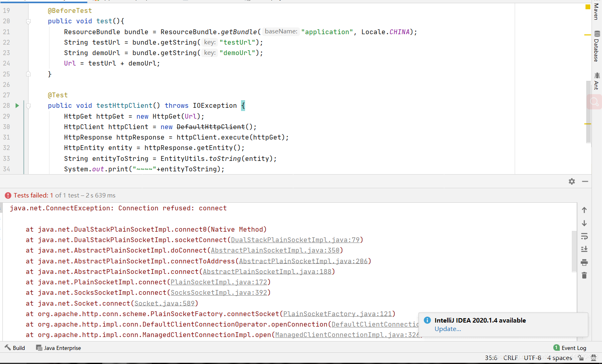Open Socket.java:589 link
The width and height of the screenshot is (602, 364).
tap(165, 304)
